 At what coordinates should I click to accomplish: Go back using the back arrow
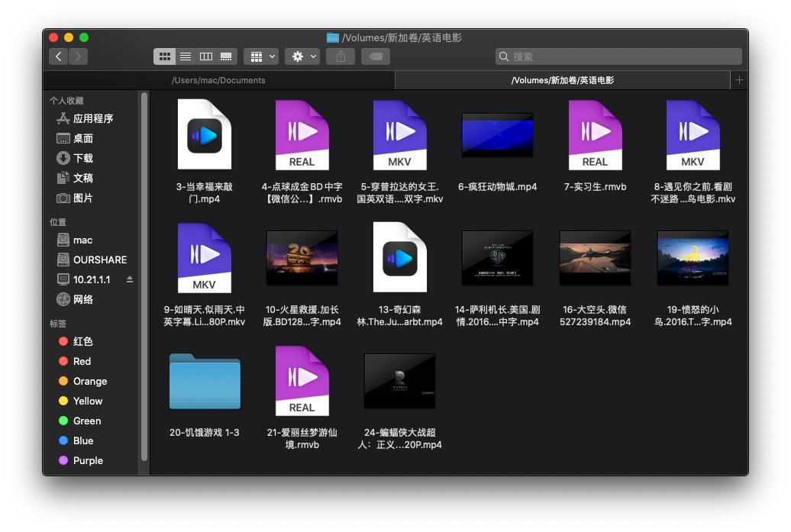[59, 56]
